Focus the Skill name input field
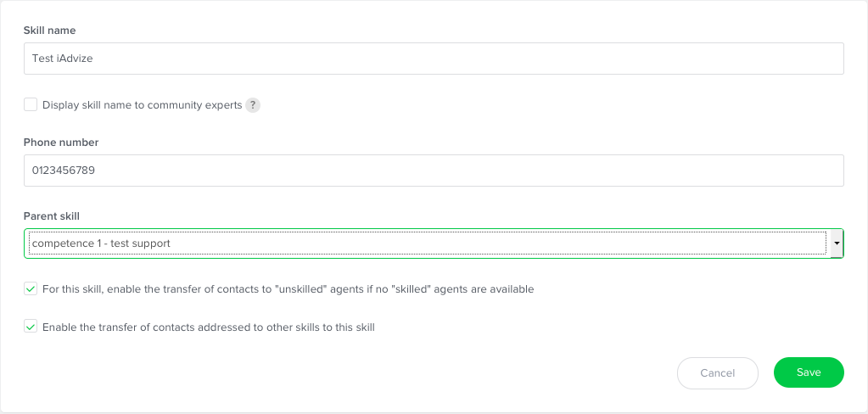Image resolution: width=868 pixels, height=414 pixels. (x=433, y=59)
